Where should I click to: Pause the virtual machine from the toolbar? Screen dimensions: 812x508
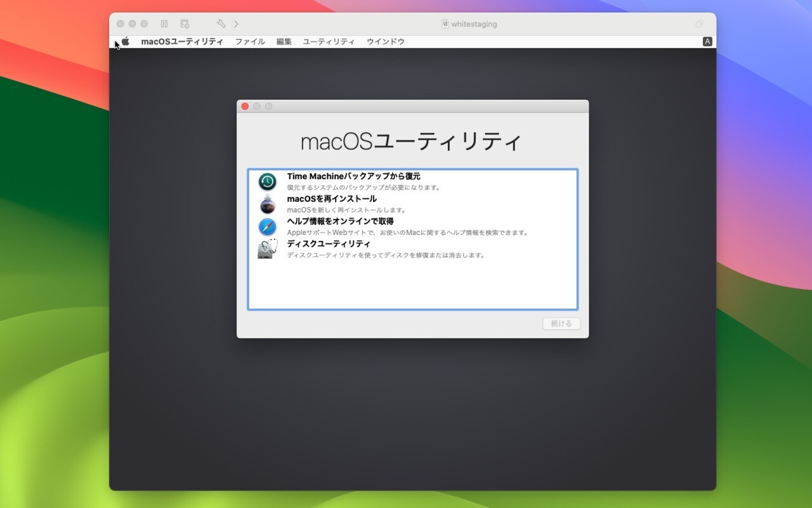click(x=164, y=23)
